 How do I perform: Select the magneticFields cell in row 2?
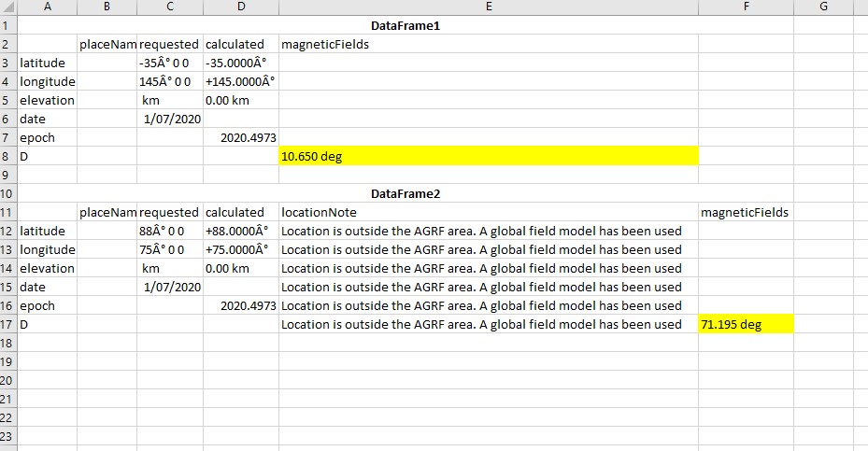(x=488, y=45)
